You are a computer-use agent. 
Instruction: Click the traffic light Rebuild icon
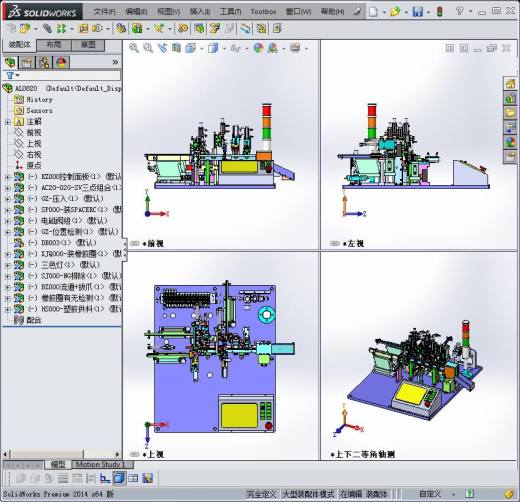[440, 12]
